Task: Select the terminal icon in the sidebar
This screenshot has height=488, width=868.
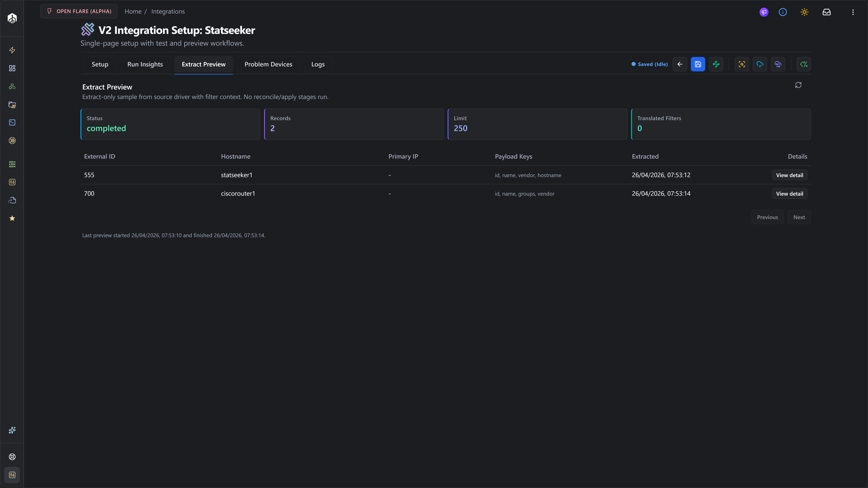Action: 12,122
